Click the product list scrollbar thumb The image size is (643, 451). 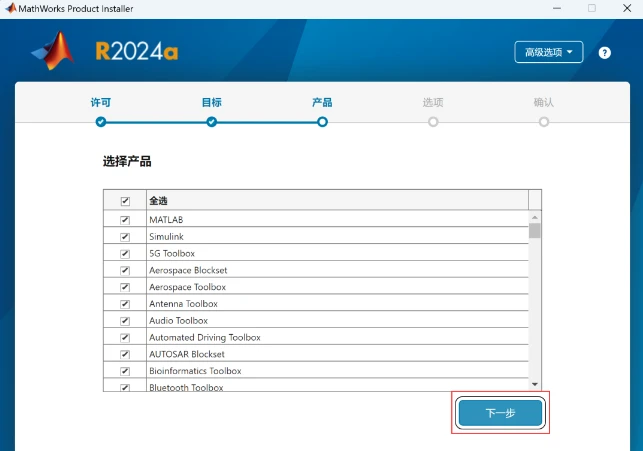tap(535, 230)
